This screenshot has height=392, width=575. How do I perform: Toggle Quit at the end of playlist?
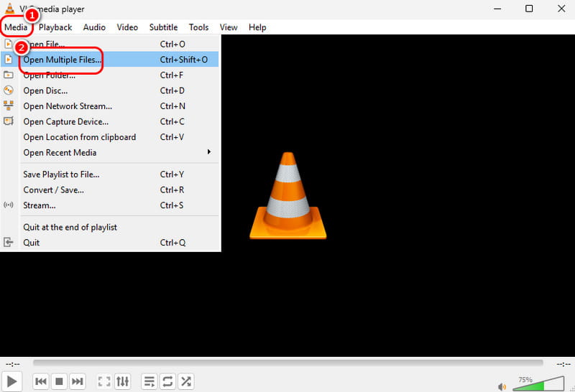click(110, 227)
